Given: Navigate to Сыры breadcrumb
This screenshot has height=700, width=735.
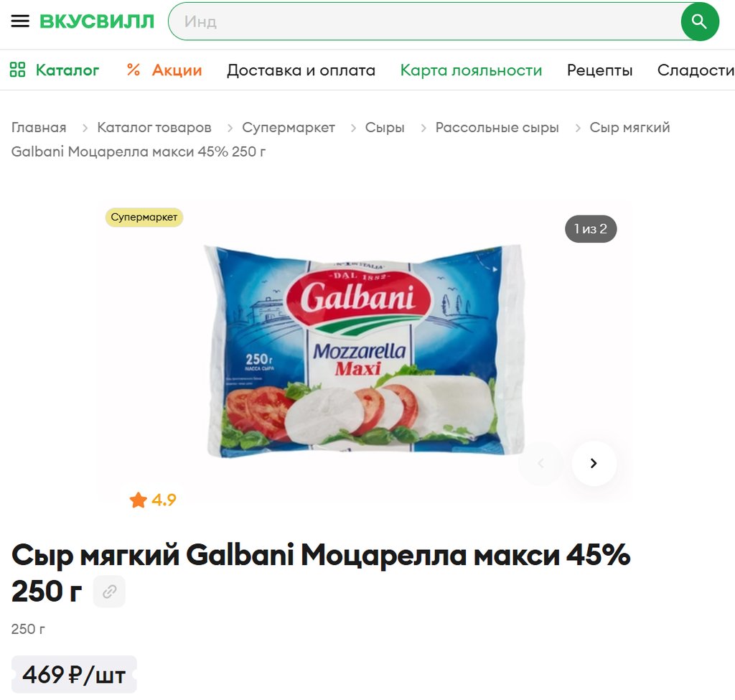Looking at the screenshot, I should point(385,128).
